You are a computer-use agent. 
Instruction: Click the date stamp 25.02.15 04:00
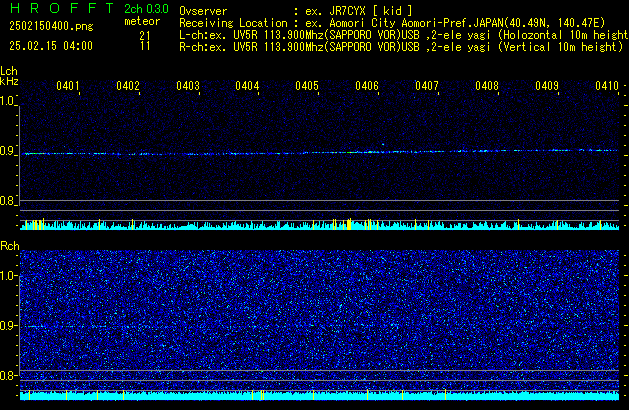51,46
